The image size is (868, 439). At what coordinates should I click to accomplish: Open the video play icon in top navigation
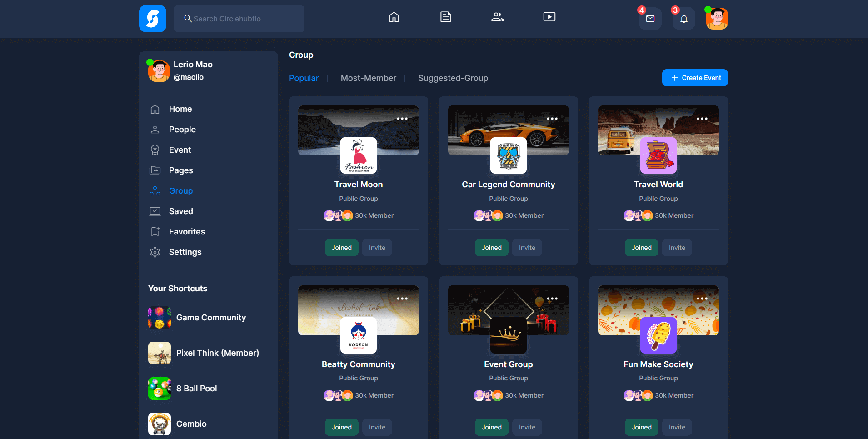tap(549, 17)
